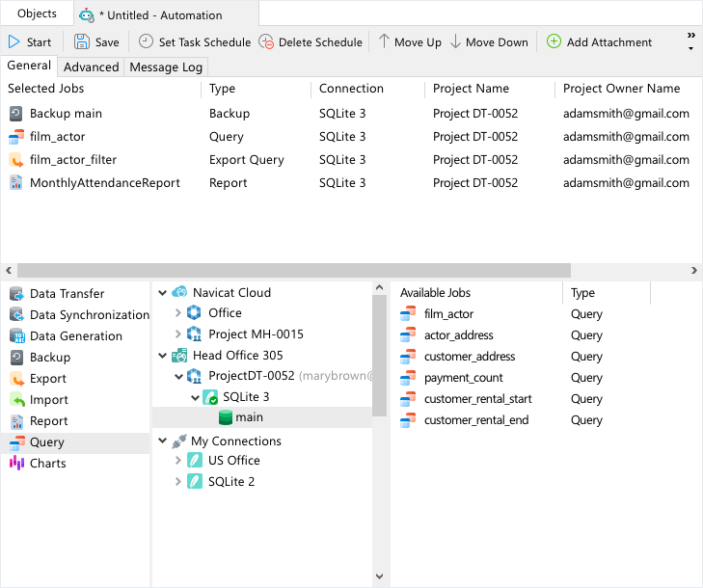This screenshot has height=588, width=703.
Task: Click the Navicat Cloud icon
Action: pyautogui.click(x=179, y=292)
